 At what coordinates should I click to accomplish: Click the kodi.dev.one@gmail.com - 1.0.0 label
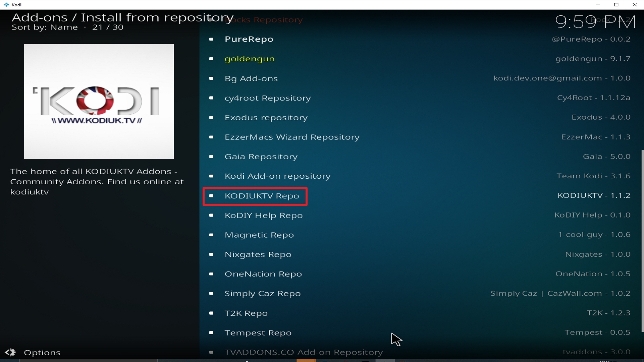pos(562,78)
